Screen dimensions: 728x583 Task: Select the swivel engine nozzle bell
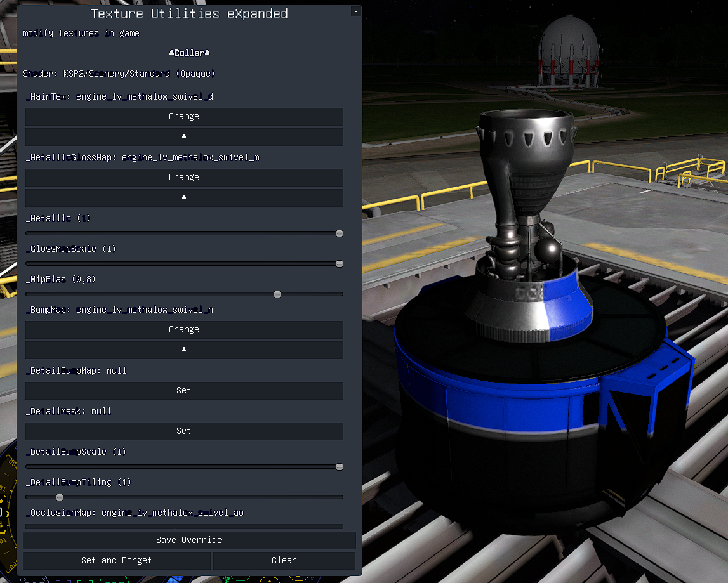(x=526, y=159)
